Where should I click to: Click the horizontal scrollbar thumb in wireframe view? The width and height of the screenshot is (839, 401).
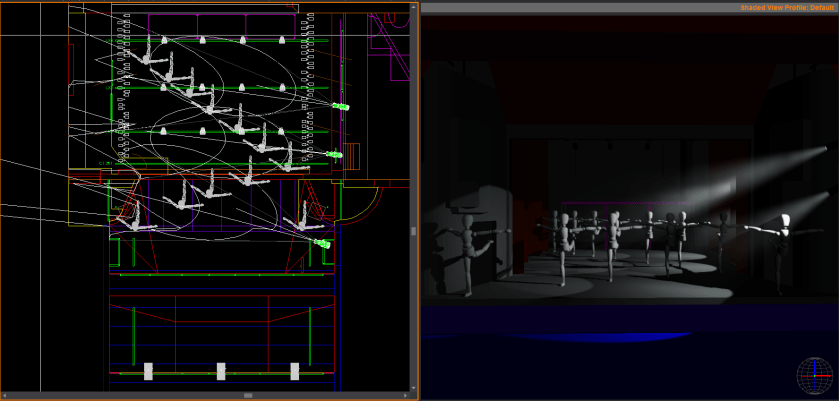(x=248, y=396)
